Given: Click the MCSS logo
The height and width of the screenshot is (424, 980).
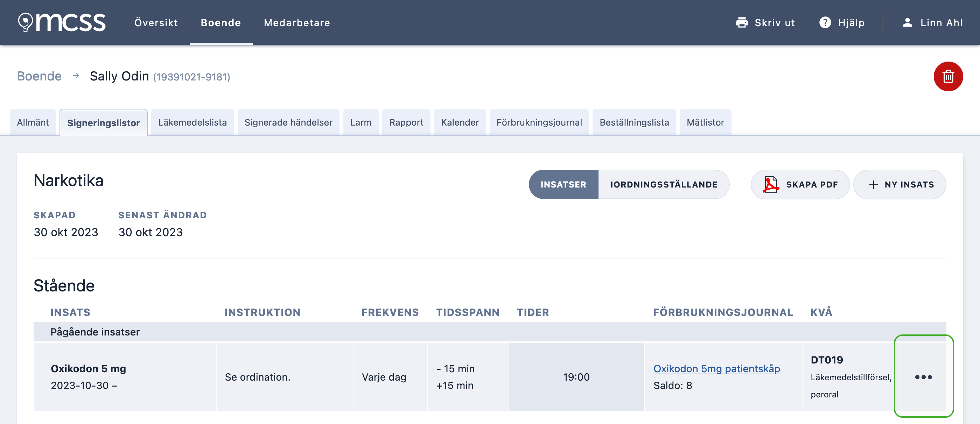Looking at the screenshot, I should (62, 22).
